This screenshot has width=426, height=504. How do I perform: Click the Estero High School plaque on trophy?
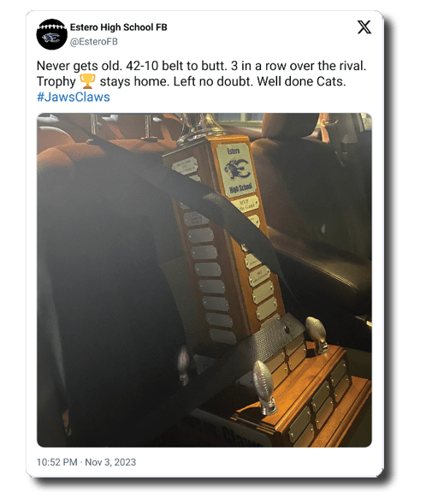click(x=237, y=169)
